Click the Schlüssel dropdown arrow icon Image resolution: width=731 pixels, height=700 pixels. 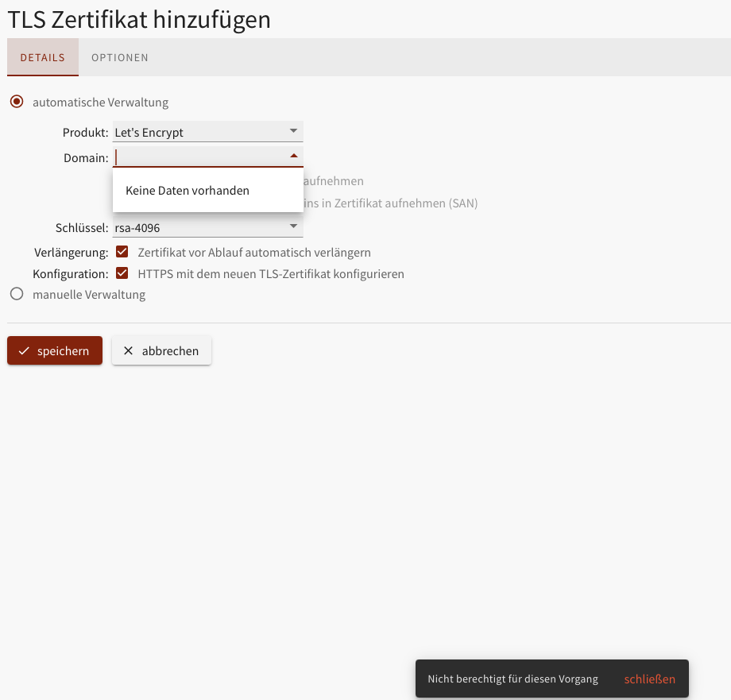click(x=293, y=227)
